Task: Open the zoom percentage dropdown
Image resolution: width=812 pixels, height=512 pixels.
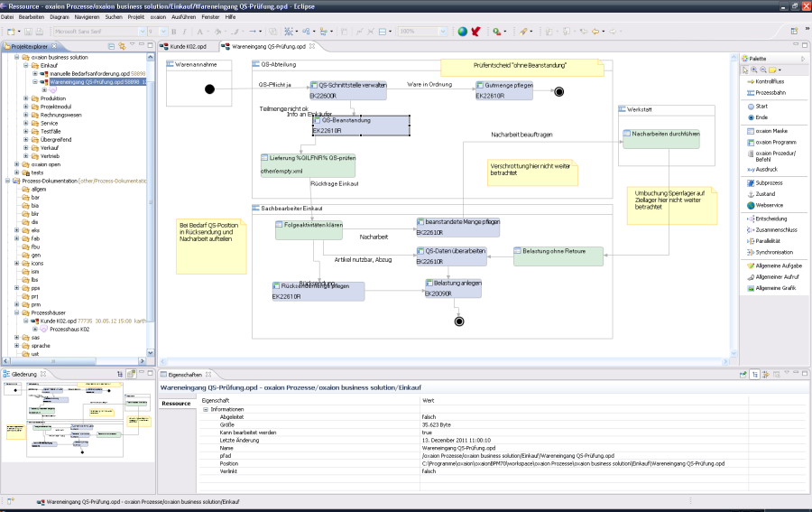Action: coord(443,32)
